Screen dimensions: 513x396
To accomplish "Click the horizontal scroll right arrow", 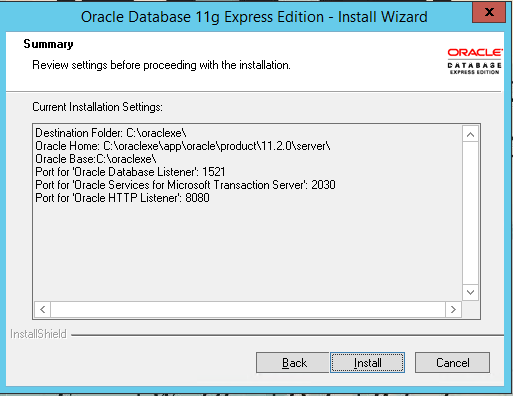I will coord(453,310).
